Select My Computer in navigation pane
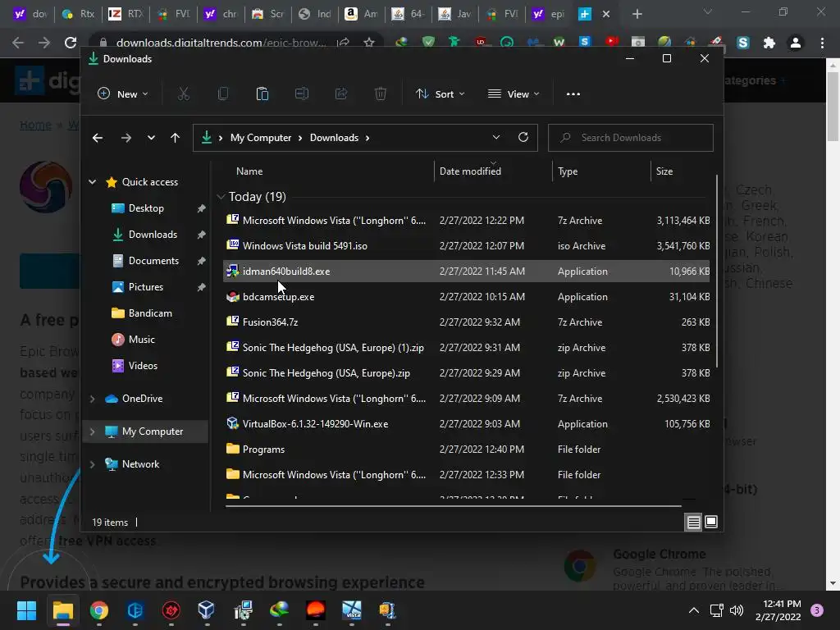This screenshot has height=630, width=840. [146, 431]
